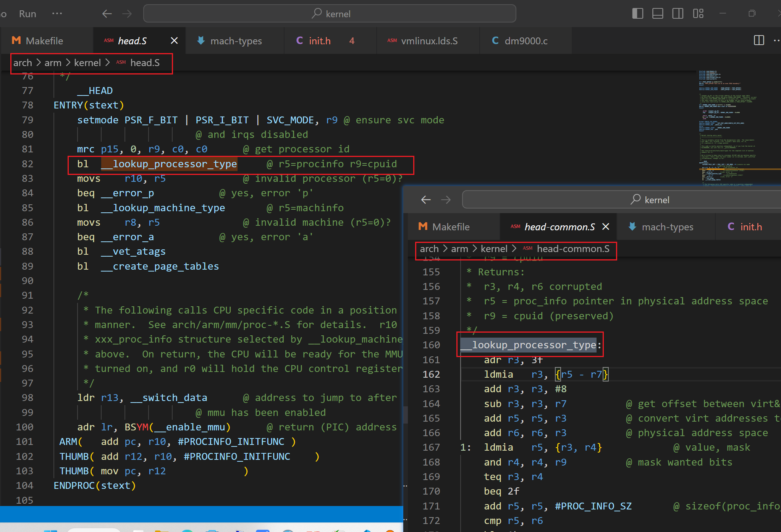Open the main editor's more actions menu
The height and width of the screenshot is (532, 781).
777,40
